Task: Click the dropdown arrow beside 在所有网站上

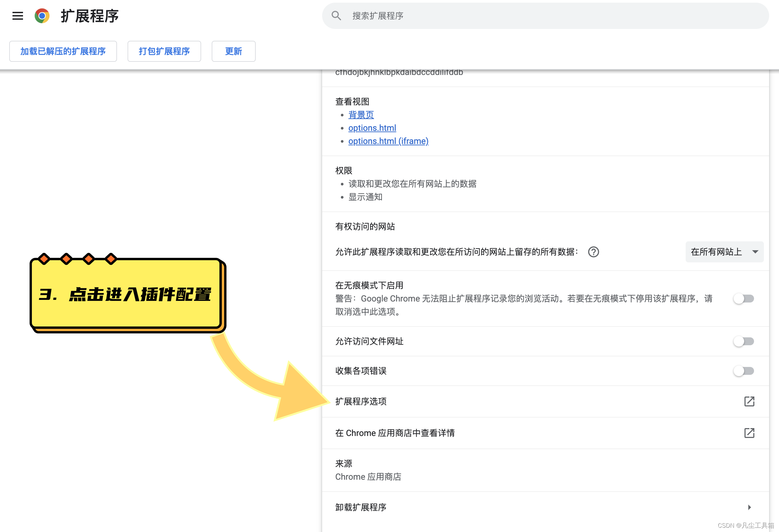Action: tap(755, 252)
